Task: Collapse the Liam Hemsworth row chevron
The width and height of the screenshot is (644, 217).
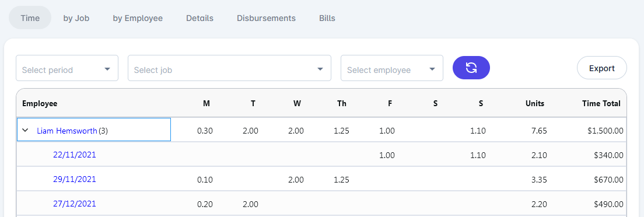Action: (25, 130)
